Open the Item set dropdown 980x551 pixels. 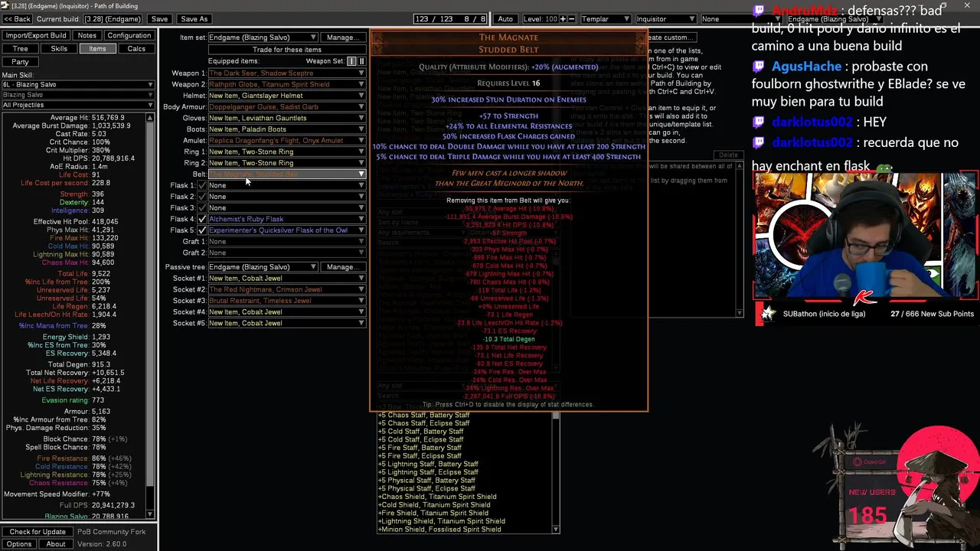263,37
